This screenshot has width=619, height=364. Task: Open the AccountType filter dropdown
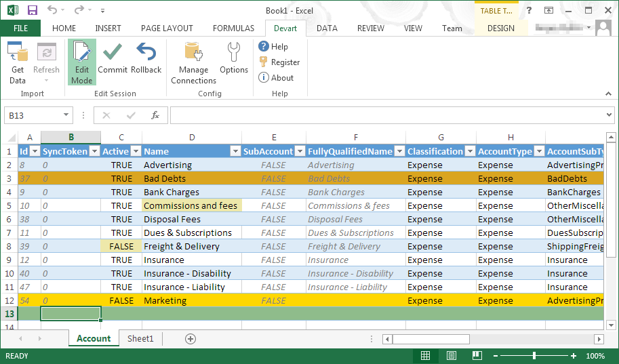tap(539, 151)
